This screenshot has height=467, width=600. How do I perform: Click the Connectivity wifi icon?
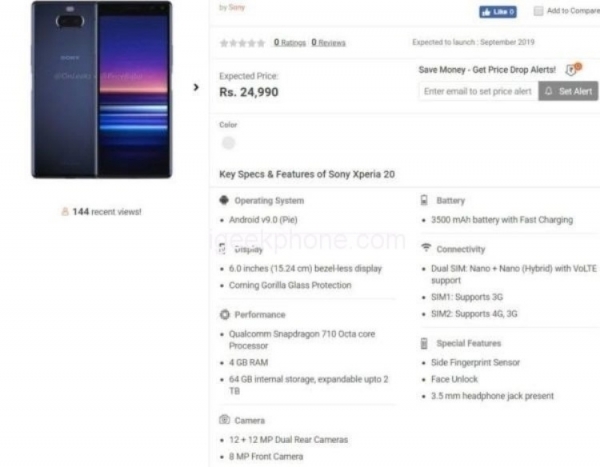[x=425, y=248]
